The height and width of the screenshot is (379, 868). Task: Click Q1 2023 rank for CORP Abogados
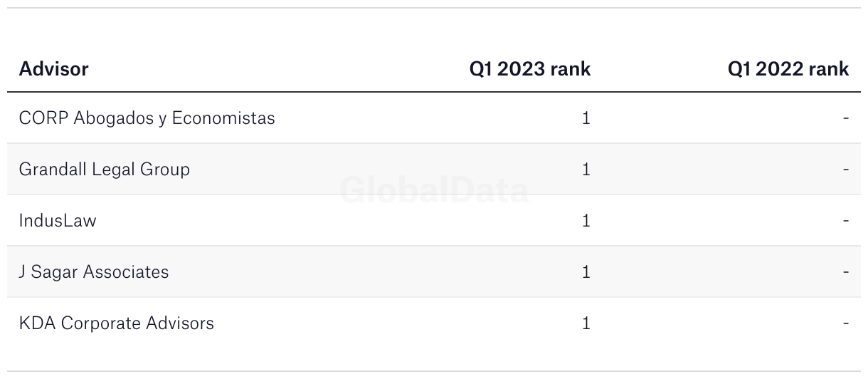[x=586, y=118]
